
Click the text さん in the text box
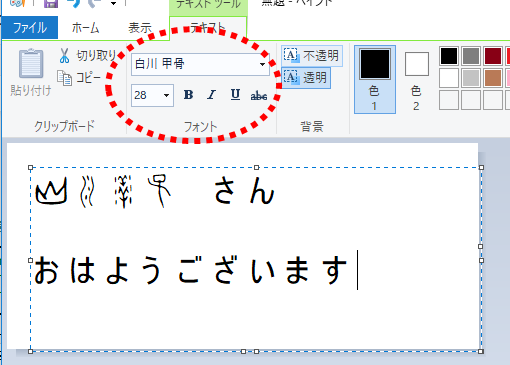(244, 191)
